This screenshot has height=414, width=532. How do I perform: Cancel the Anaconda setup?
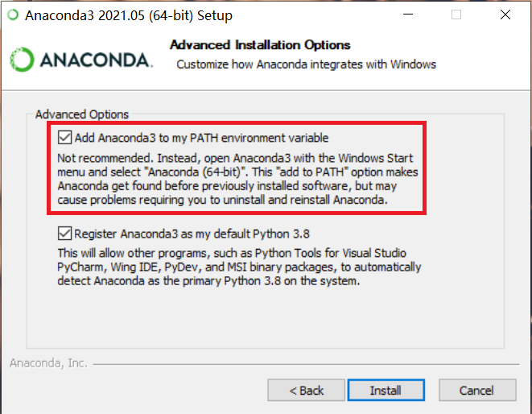[x=476, y=391]
